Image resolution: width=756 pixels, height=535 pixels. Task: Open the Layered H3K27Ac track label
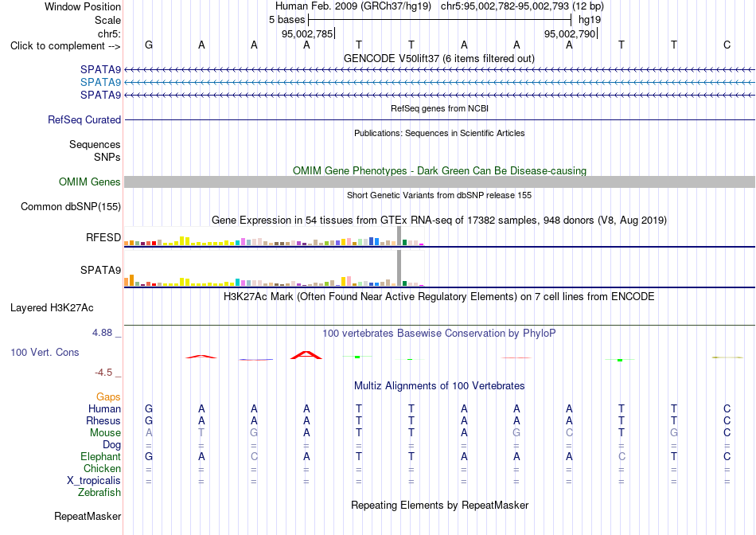(52, 308)
